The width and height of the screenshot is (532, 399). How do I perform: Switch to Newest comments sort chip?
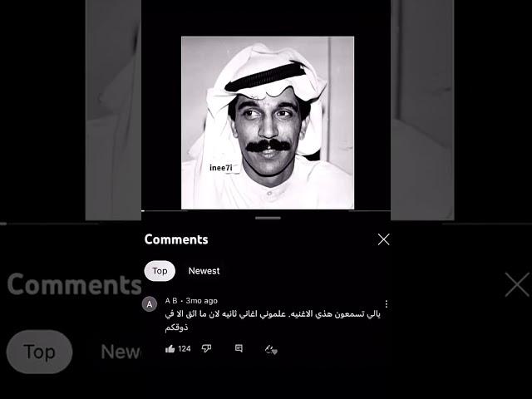204,271
